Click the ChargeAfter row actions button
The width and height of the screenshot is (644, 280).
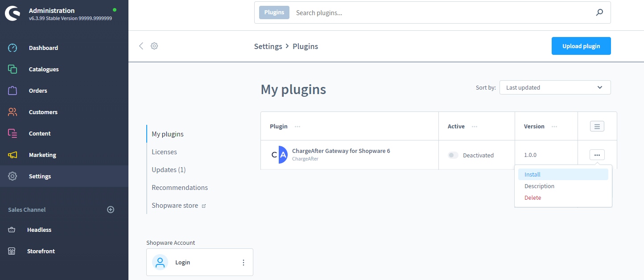pyautogui.click(x=597, y=155)
